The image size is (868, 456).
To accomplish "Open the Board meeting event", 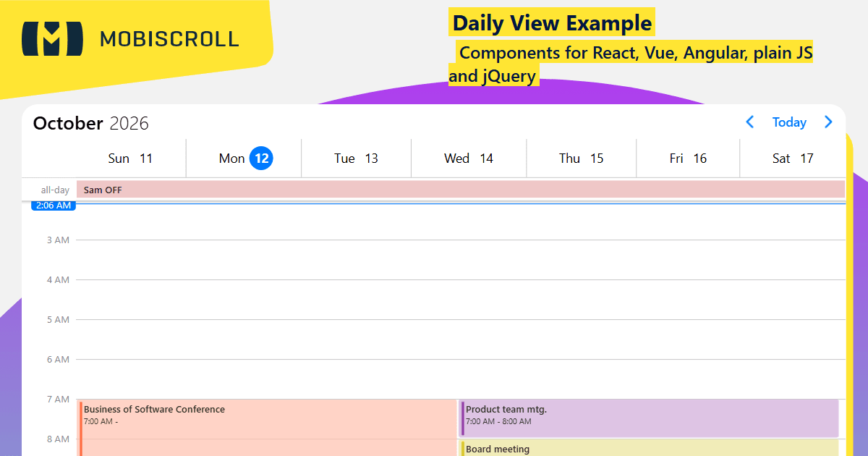I will [650, 448].
